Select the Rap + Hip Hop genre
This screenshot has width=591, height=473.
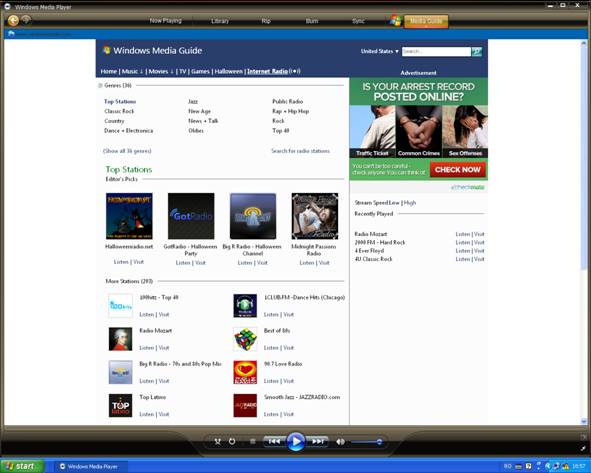tap(290, 111)
